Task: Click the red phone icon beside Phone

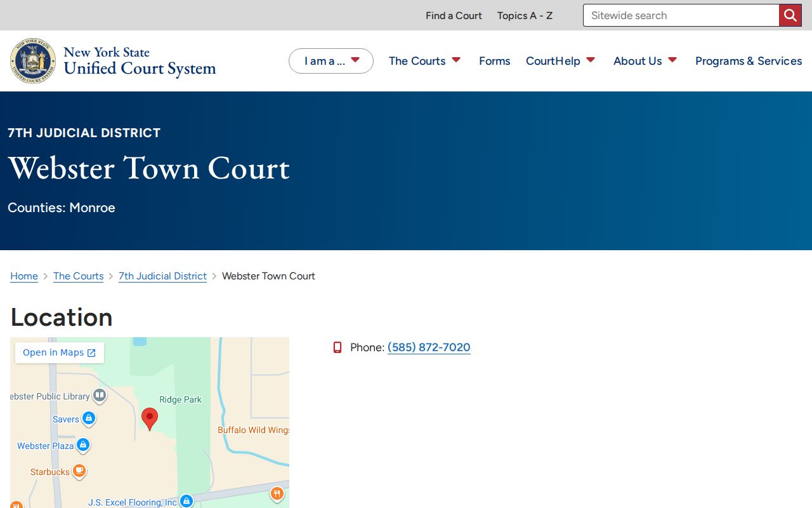Action: click(337, 347)
